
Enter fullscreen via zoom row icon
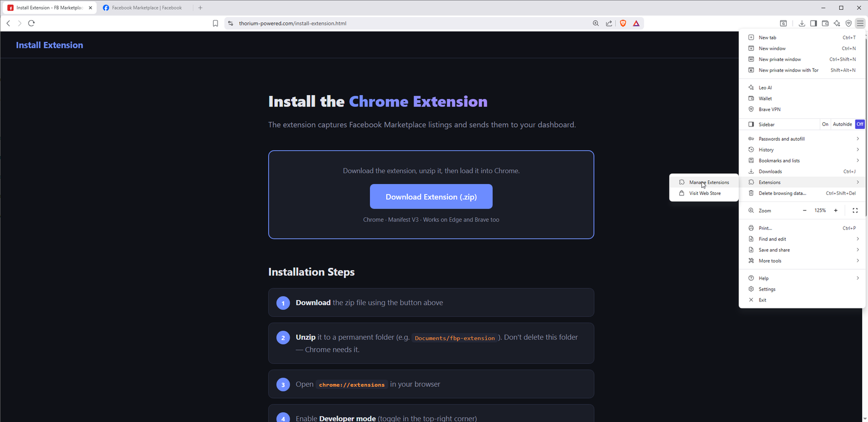coord(855,211)
